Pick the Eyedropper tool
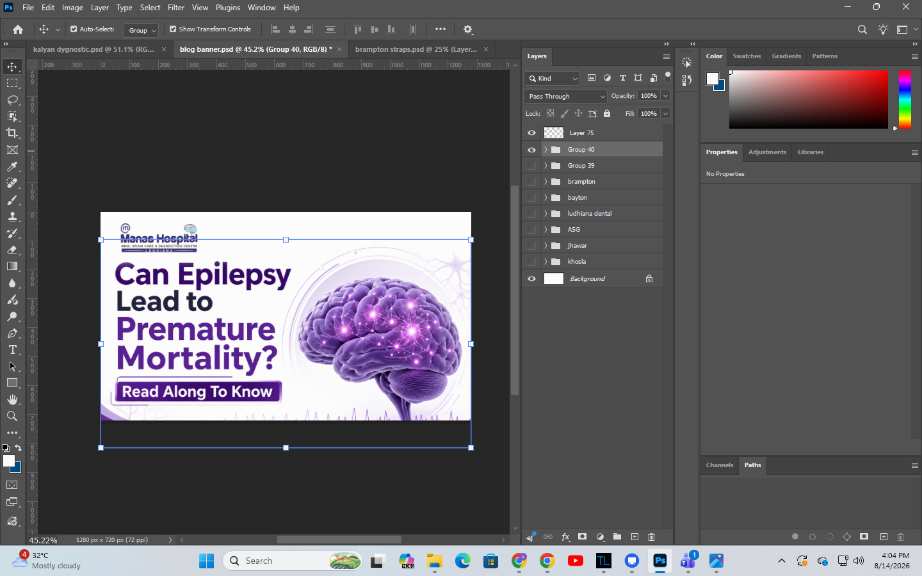Screen dimensions: 922x576 click(x=12, y=167)
